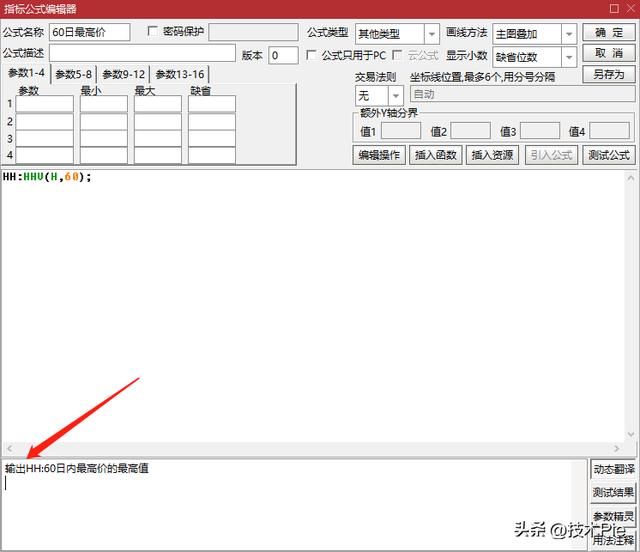Screen dimensions: 640x552
Task: Expand the 画线方法 dropdown
Action: [569, 34]
